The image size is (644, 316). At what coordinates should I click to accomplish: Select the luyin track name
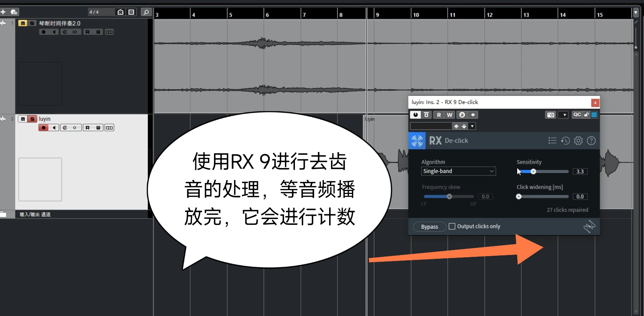click(44, 119)
